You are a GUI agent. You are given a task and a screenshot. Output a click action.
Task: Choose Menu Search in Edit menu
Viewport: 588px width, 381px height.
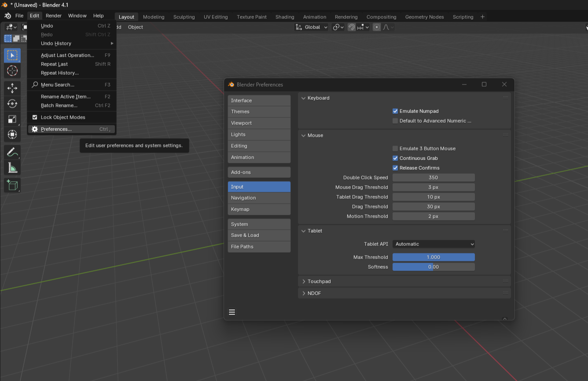72,85
